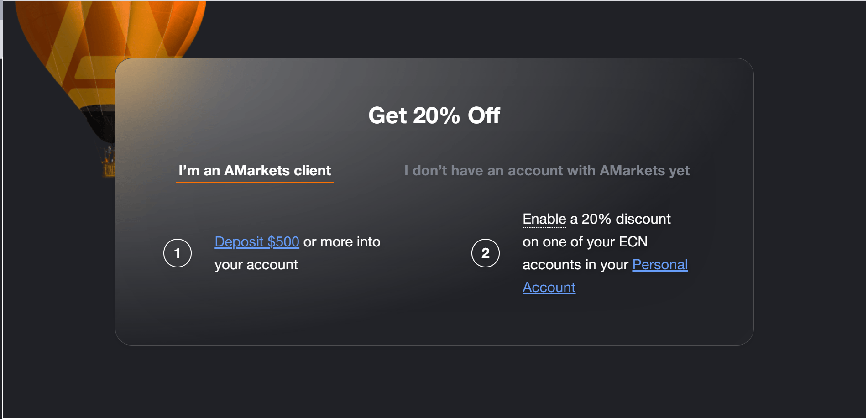Screen dimensions: 868x419
Task: Click the step 1 numbered circle
Action: click(x=178, y=253)
